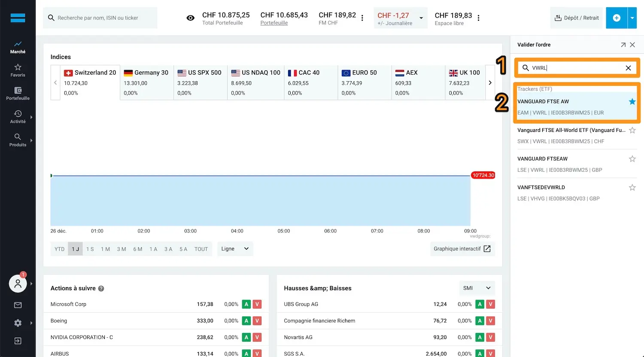Unstar the VANGUARD FTSE AW favorite

[632, 102]
